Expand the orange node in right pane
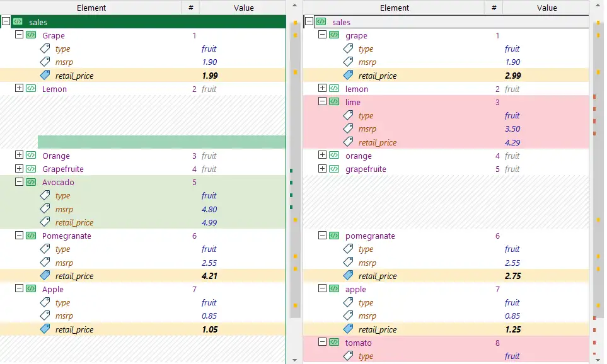Image resolution: width=607 pixels, height=364 pixels. coord(322,155)
